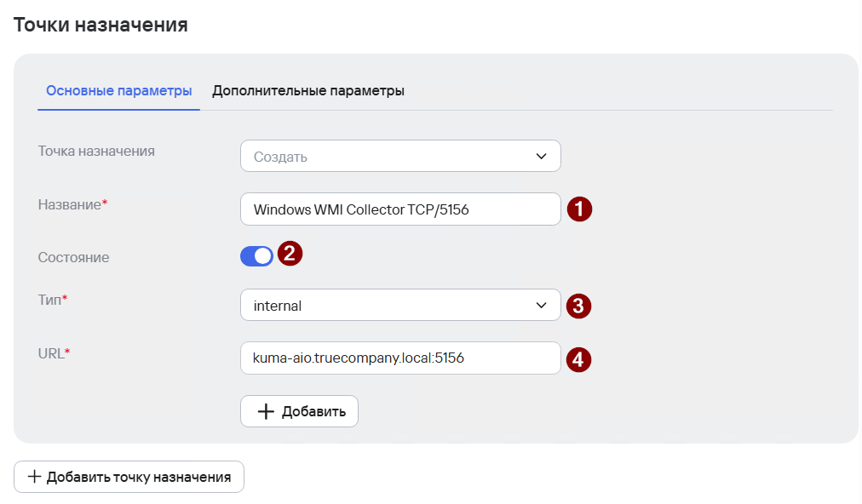Click the Состояние label
Viewport: 862px width, 504px height.
[x=73, y=257]
